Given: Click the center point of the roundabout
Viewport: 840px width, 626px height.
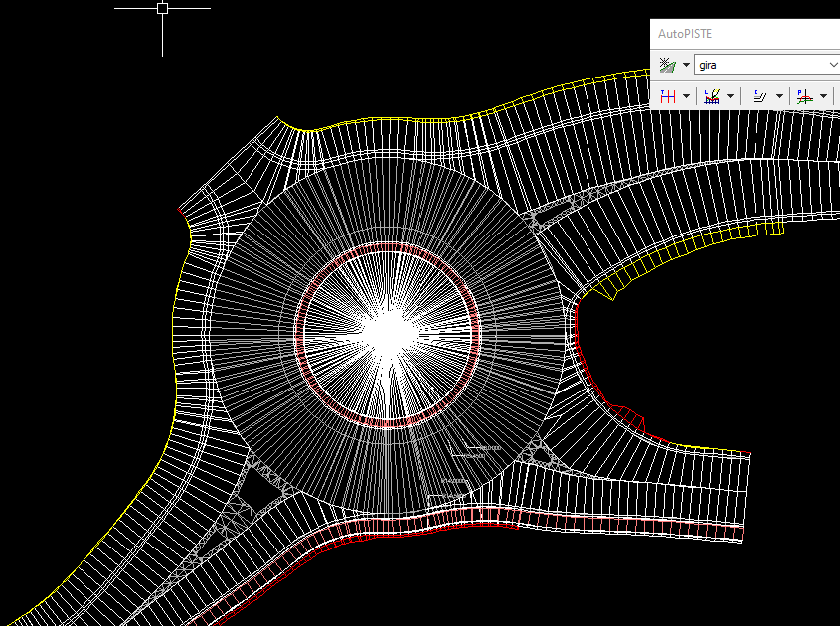Looking at the screenshot, I should (x=390, y=333).
